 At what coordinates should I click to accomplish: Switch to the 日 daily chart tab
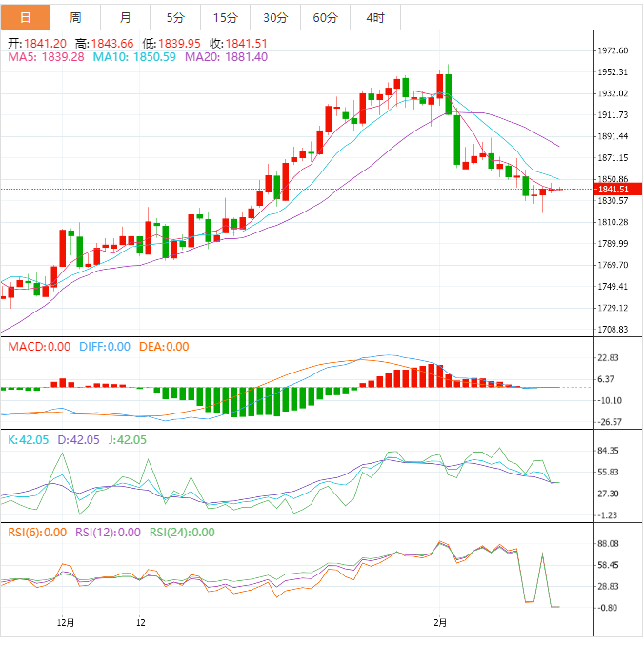(25, 18)
